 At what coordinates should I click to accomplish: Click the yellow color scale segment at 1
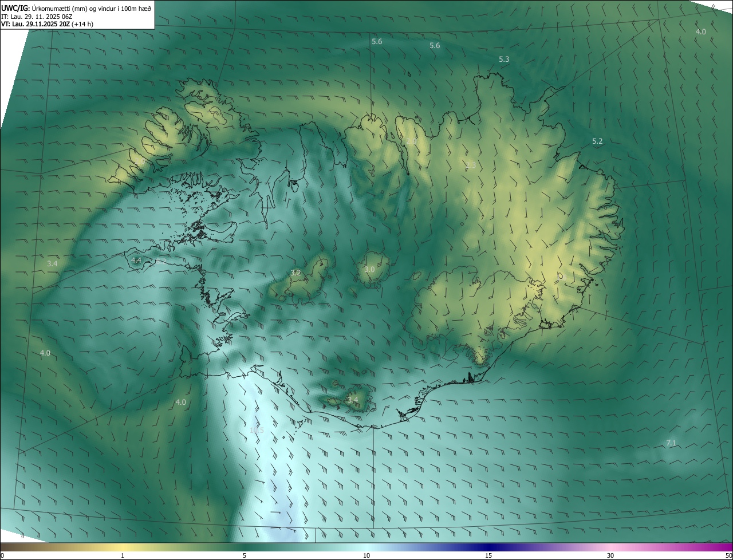(123, 547)
